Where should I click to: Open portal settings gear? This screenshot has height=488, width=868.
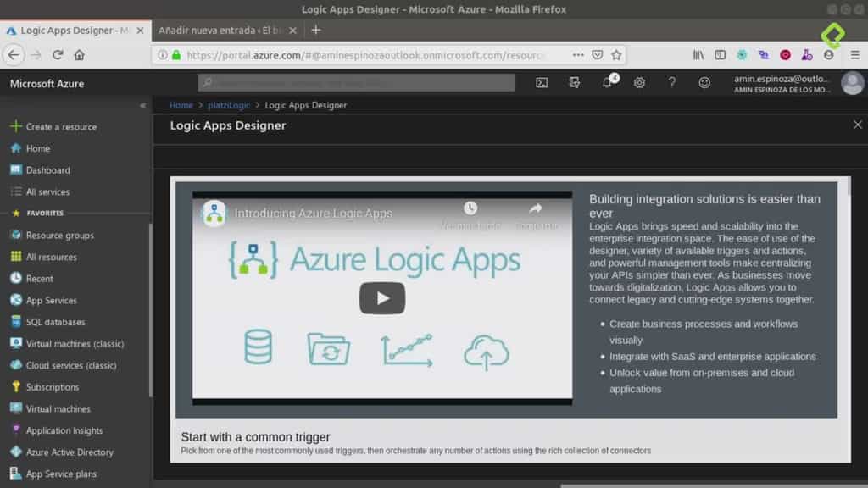pyautogui.click(x=639, y=83)
